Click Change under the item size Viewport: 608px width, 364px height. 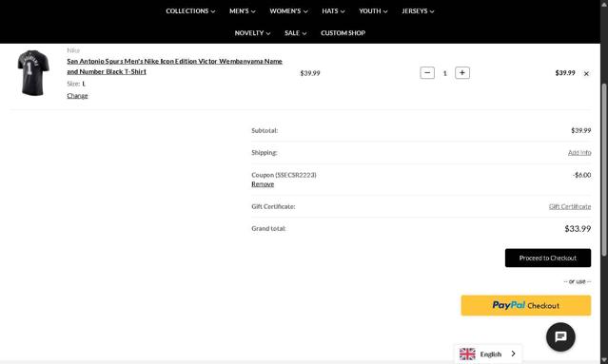[77, 96]
